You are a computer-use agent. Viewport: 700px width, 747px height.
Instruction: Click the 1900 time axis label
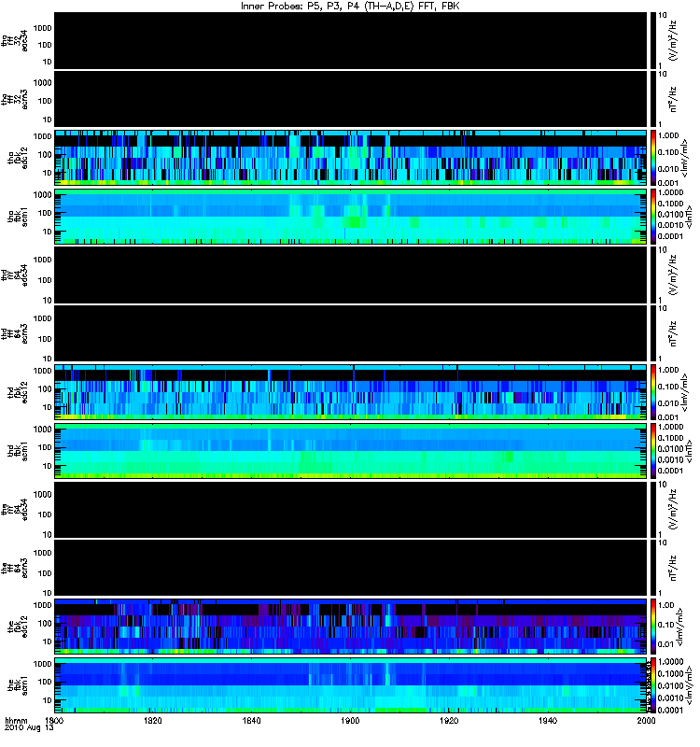(x=350, y=720)
